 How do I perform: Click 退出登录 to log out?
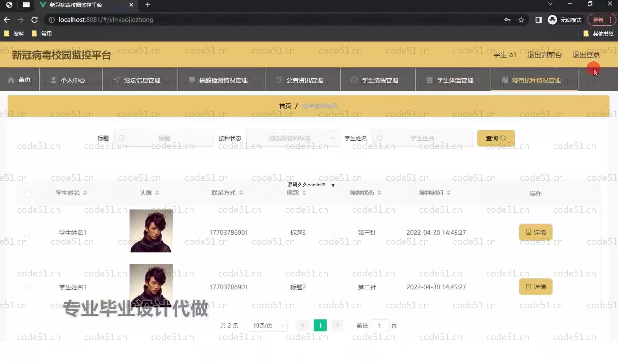click(586, 55)
